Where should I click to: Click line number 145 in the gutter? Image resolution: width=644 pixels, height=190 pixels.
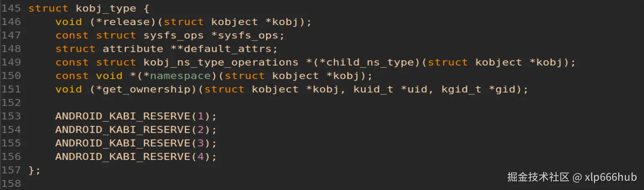[11, 8]
